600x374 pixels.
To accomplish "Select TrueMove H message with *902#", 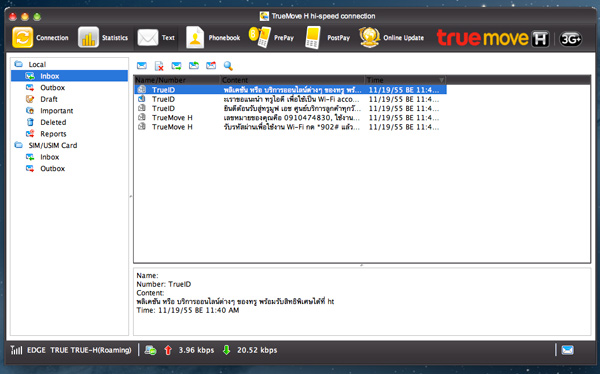I will point(290,127).
